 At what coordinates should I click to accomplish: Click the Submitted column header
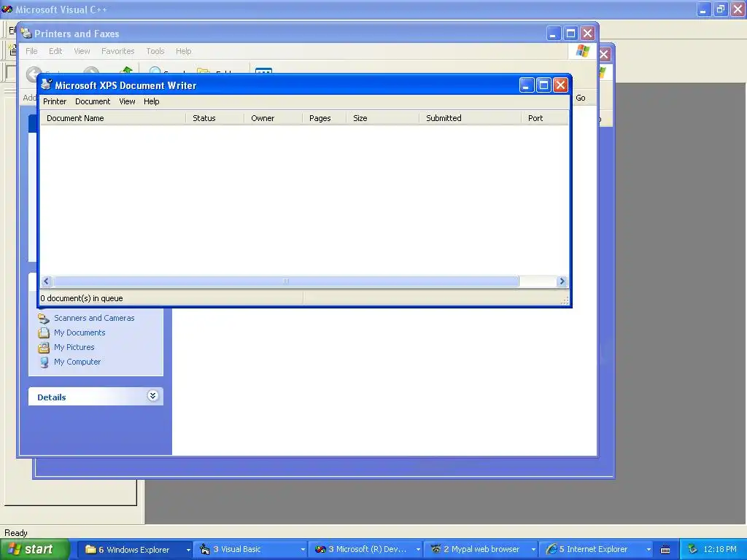point(471,118)
